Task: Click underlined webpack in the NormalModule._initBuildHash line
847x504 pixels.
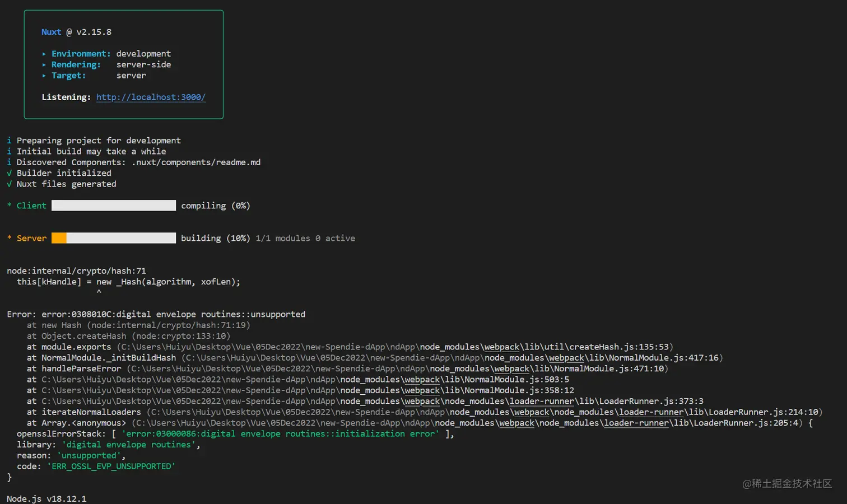Action: 566,358
